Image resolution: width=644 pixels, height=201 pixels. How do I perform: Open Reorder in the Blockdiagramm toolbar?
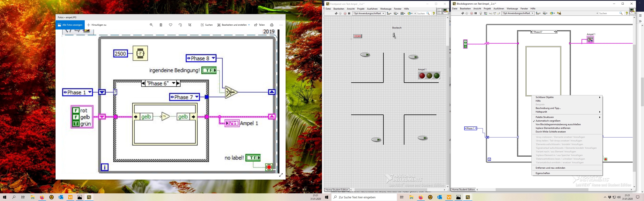552,13
